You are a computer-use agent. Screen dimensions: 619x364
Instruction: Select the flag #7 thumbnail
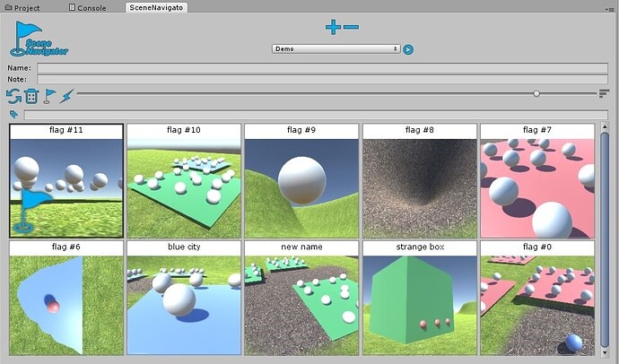[x=537, y=181]
